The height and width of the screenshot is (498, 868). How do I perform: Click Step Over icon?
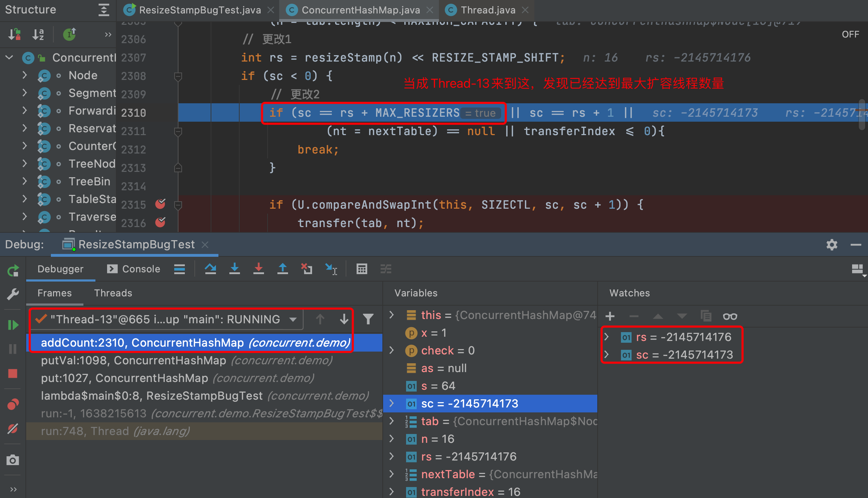pyautogui.click(x=211, y=269)
